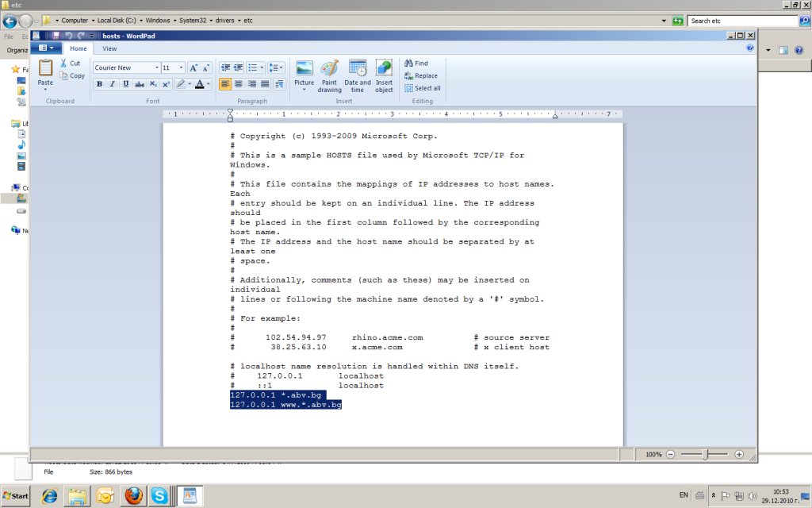This screenshot has width=812, height=508.
Task: Customize the quick access toolbar dropdown
Action: pos(92,36)
